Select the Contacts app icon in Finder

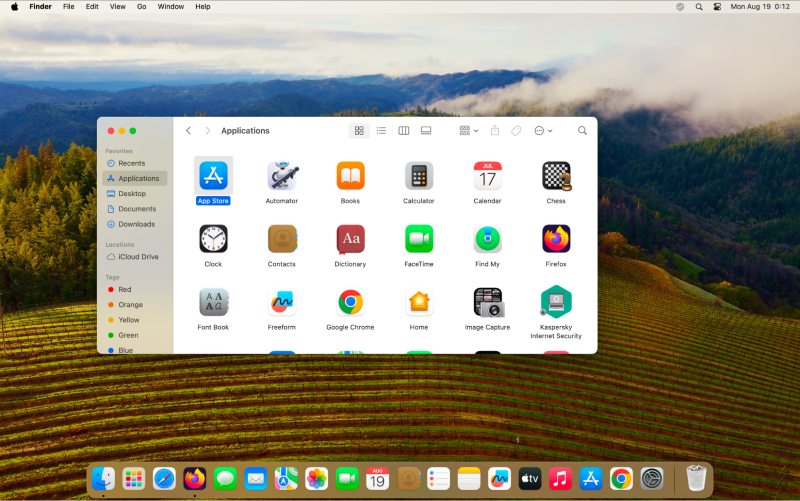(x=282, y=239)
